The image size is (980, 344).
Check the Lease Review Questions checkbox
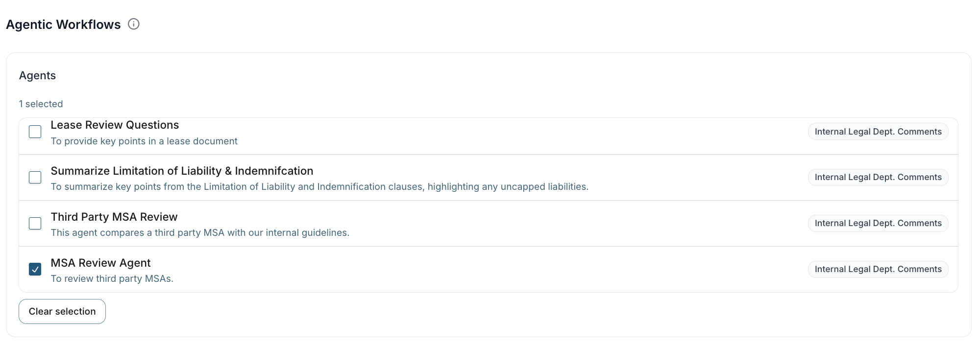pos(35,132)
